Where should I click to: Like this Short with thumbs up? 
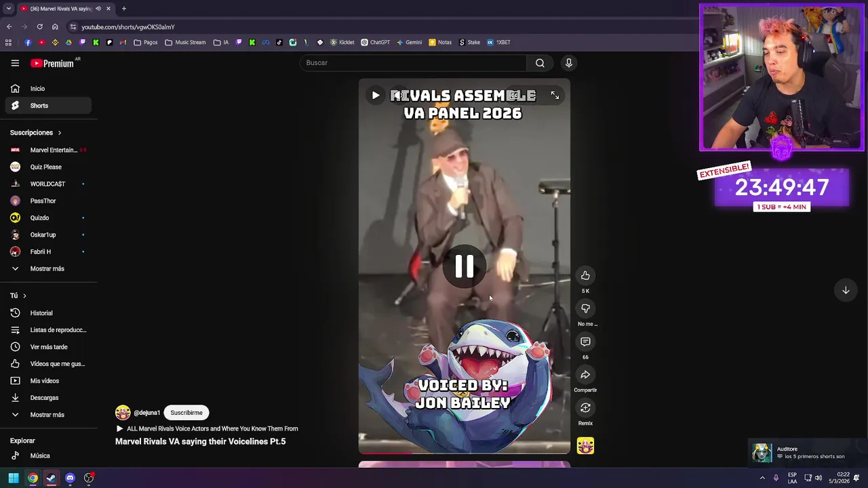tap(585, 275)
